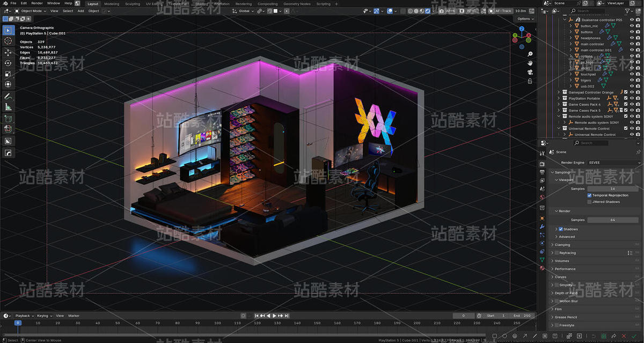Open the Render properties tab icon
The image size is (644, 343).
[542, 164]
